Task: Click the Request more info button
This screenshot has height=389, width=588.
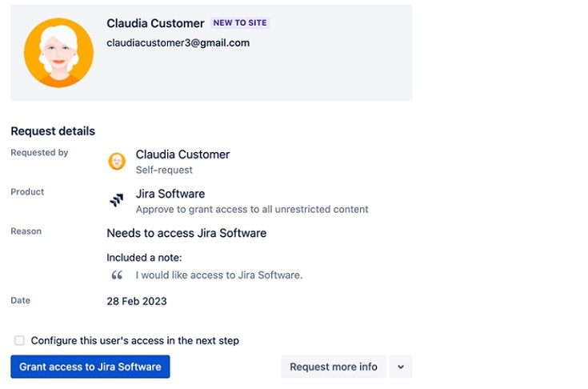Action: point(334,367)
